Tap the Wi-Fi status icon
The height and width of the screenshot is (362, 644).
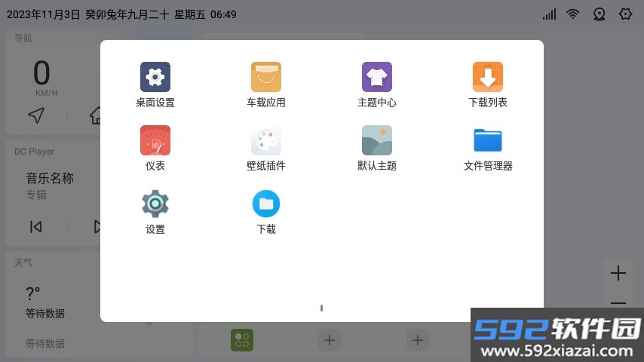(x=572, y=14)
